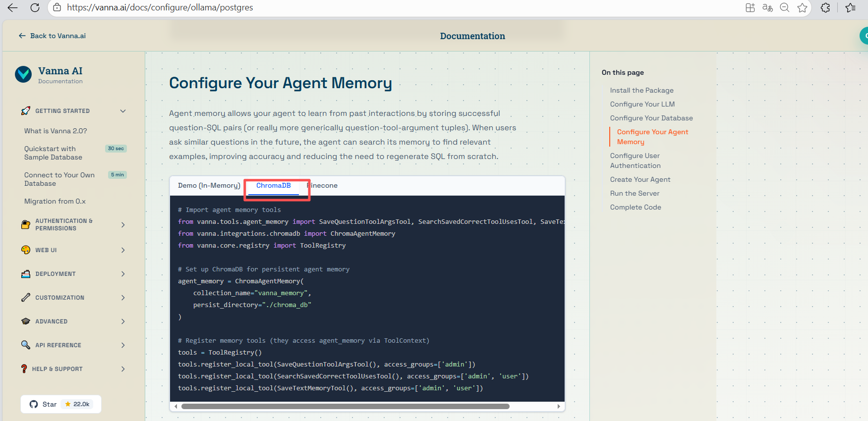Click the Web UI palette icon
Screen dimensions: 868x421
pos(26,250)
